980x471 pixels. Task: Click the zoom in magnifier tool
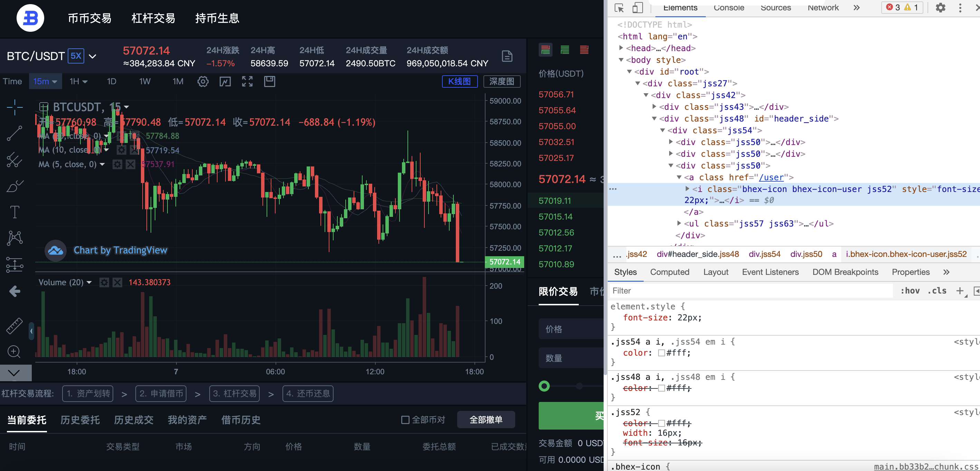point(15,352)
